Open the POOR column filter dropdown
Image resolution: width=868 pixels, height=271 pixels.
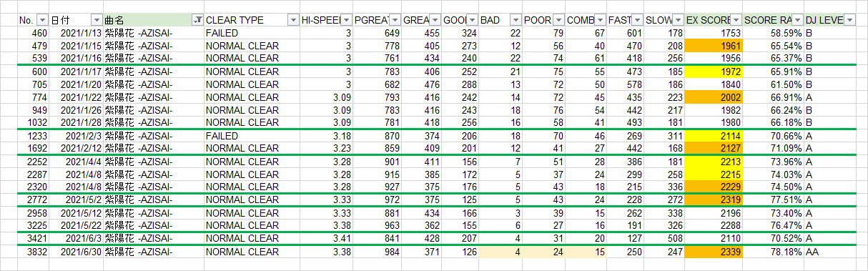click(558, 20)
